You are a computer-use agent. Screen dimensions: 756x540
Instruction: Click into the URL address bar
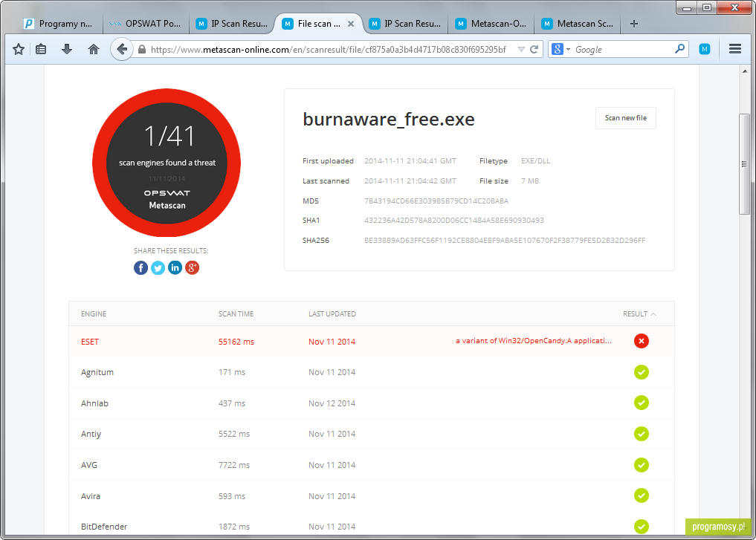click(x=328, y=49)
